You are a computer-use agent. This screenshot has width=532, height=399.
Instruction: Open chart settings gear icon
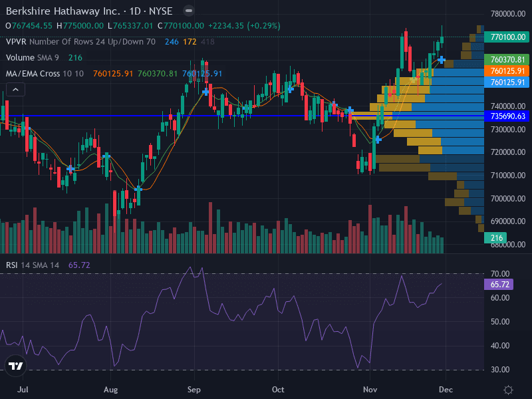[508, 390]
